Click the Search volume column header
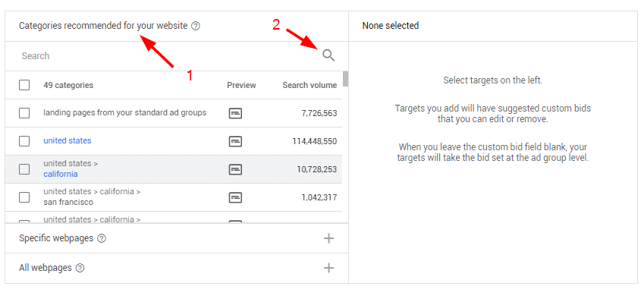The height and width of the screenshot is (299, 644). coord(309,85)
